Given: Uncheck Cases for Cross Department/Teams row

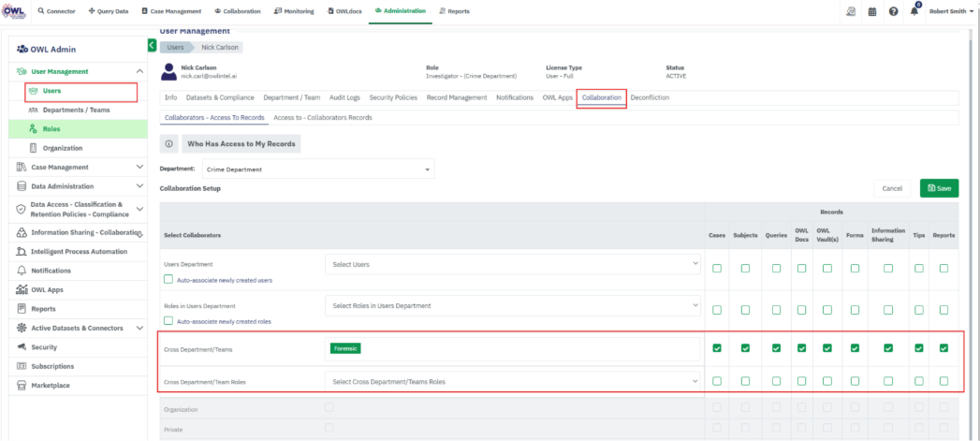Looking at the screenshot, I should pyautogui.click(x=717, y=348).
